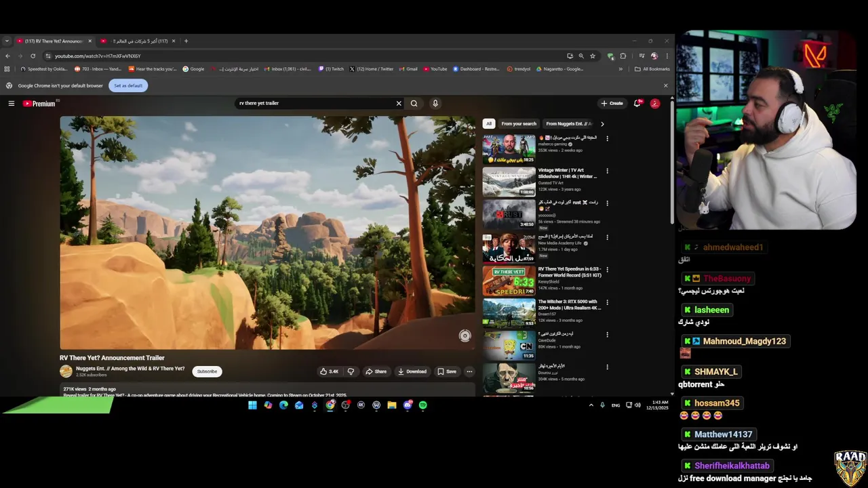The height and width of the screenshot is (488, 868).
Task: Show hidden system tray icons chevron
Action: (x=591, y=405)
